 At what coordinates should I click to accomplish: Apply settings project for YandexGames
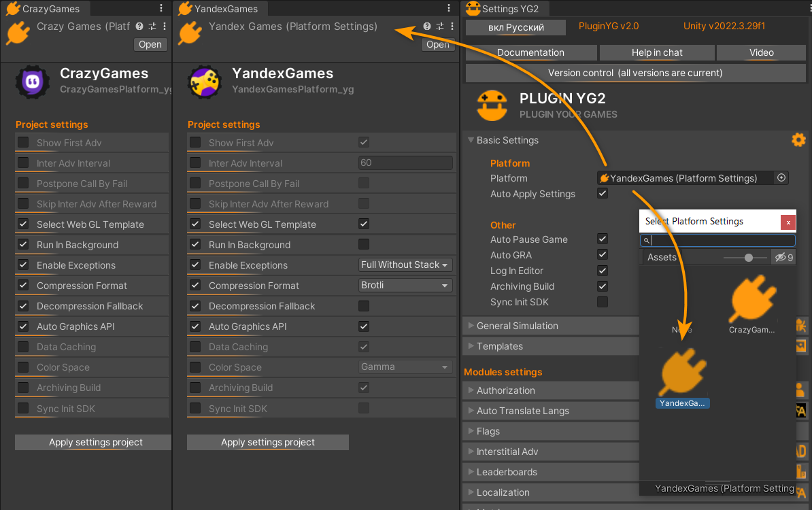[x=268, y=442]
